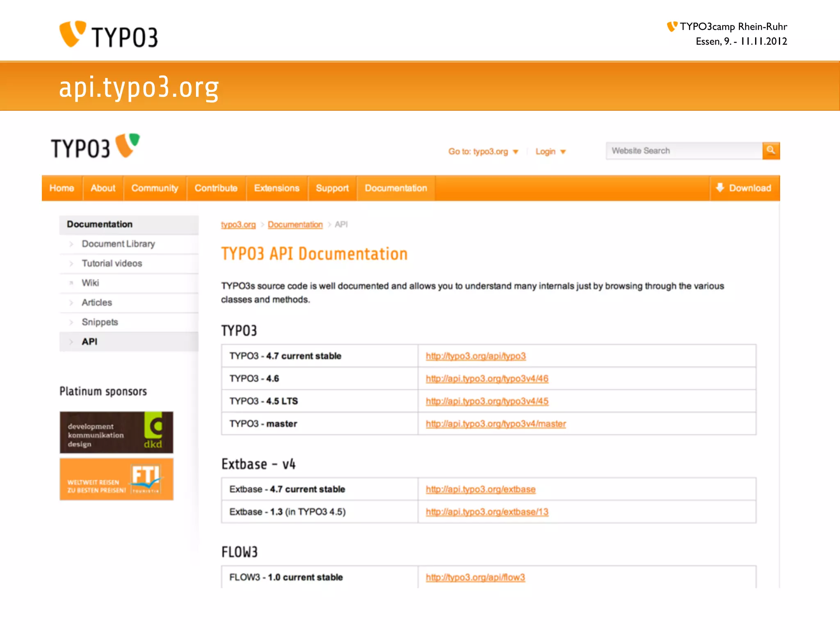Open the extbase/13 API link
This screenshot has width=840, height=630.
pyautogui.click(x=487, y=512)
